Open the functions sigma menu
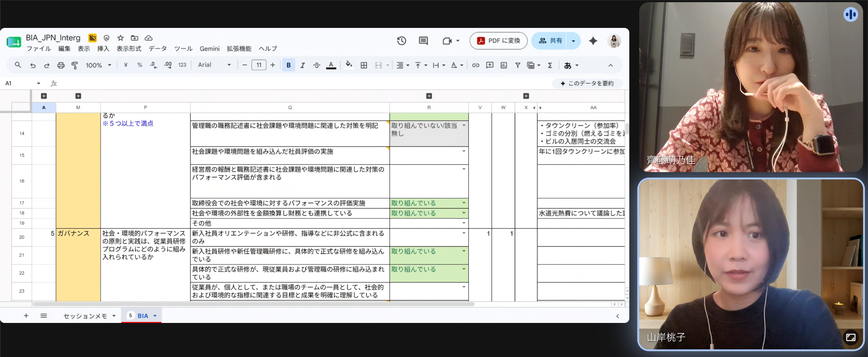868x357 pixels. (550, 65)
